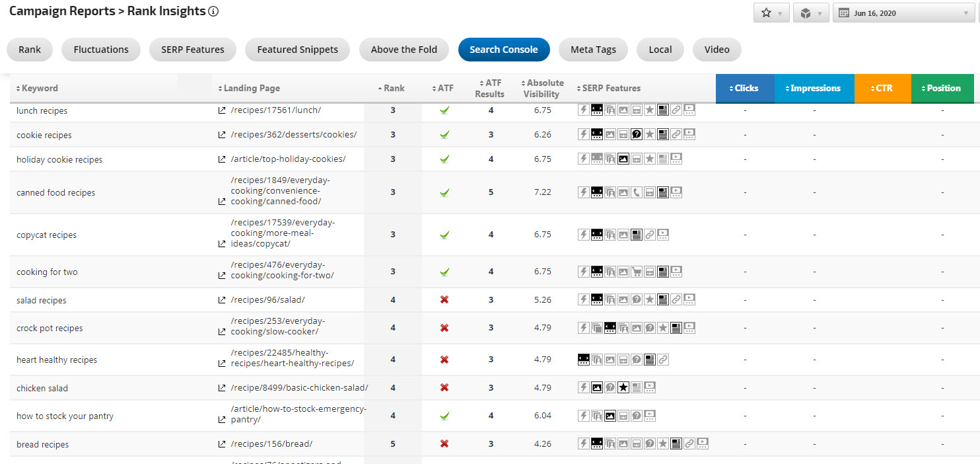Click the chain link icon in heart healthy recipes row

(663, 360)
